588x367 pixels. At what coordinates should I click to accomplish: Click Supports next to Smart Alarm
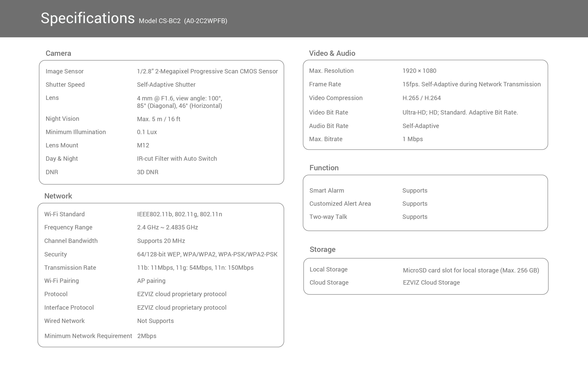[415, 191]
